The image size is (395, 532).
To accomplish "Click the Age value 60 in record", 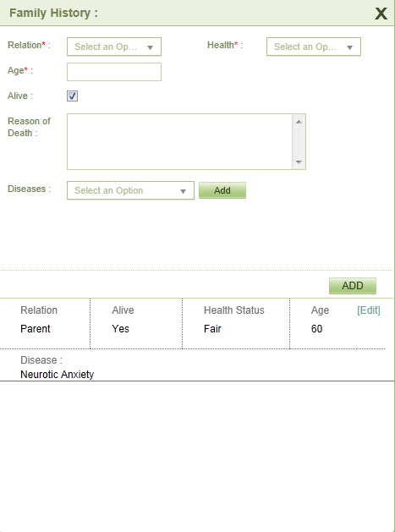I will tap(316, 329).
